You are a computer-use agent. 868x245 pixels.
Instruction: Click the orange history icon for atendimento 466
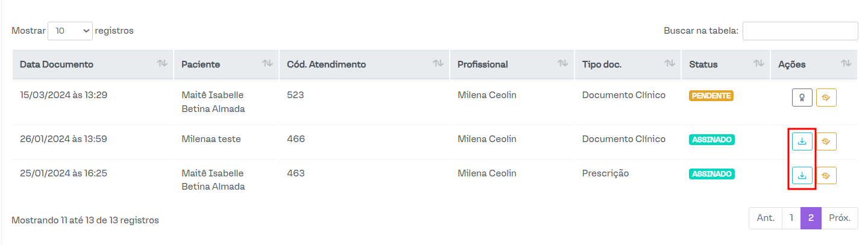[x=826, y=141]
